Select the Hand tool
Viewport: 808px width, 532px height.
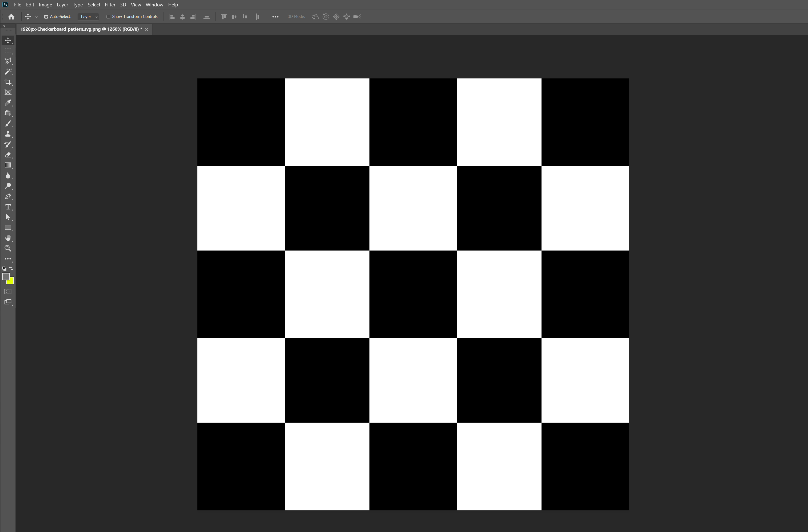tap(8, 238)
